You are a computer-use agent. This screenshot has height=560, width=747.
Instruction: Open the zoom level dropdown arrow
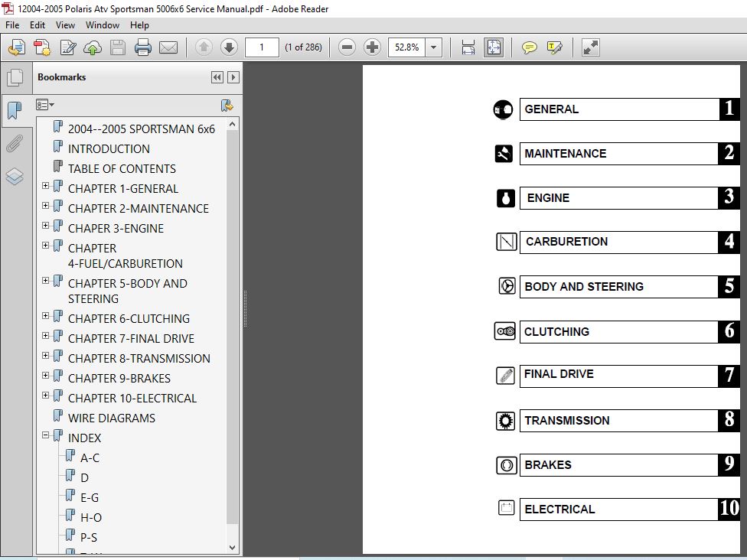click(433, 47)
